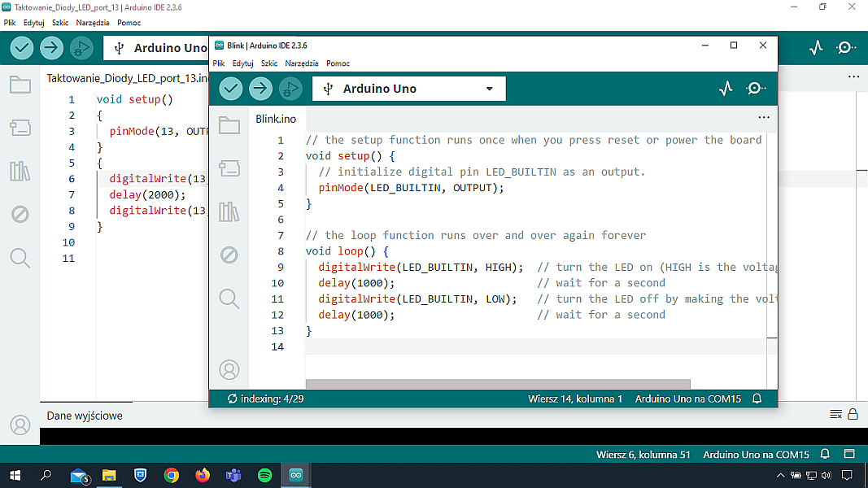Viewport: 868px width, 488px height.
Task: Open Sketchbook folder in Blink sidebar
Action: click(229, 125)
